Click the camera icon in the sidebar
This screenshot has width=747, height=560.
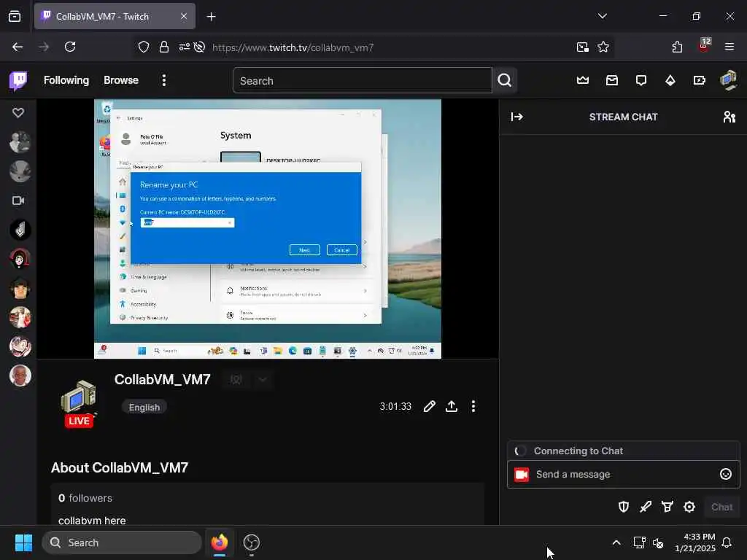click(18, 201)
